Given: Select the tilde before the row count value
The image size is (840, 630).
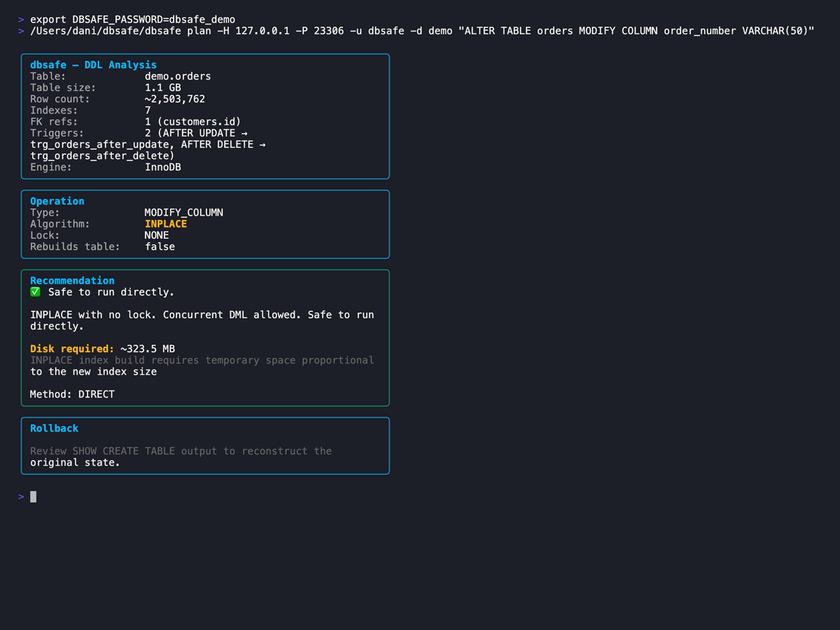Looking at the screenshot, I should [x=149, y=99].
